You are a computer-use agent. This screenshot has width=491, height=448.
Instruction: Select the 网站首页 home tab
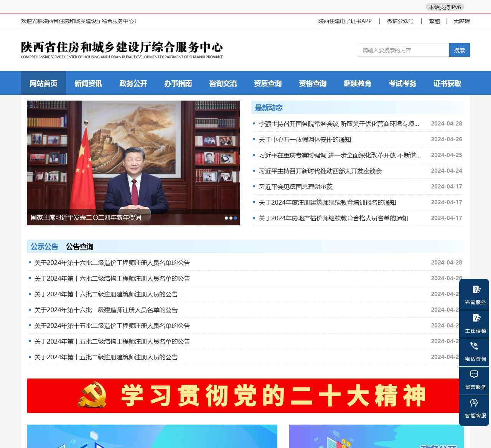43,83
